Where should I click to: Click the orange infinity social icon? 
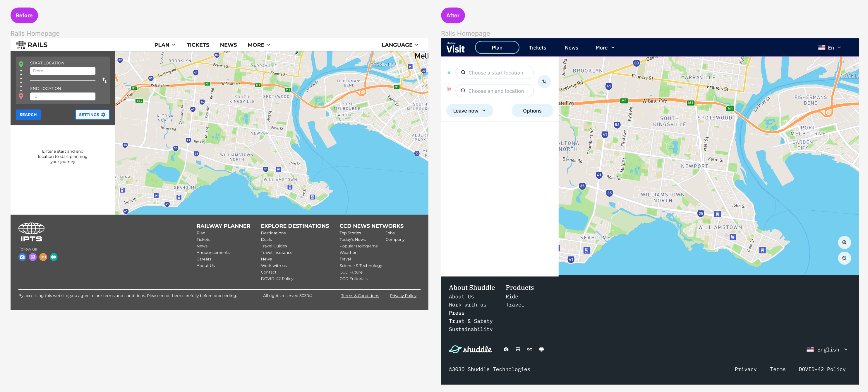[x=43, y=257]
